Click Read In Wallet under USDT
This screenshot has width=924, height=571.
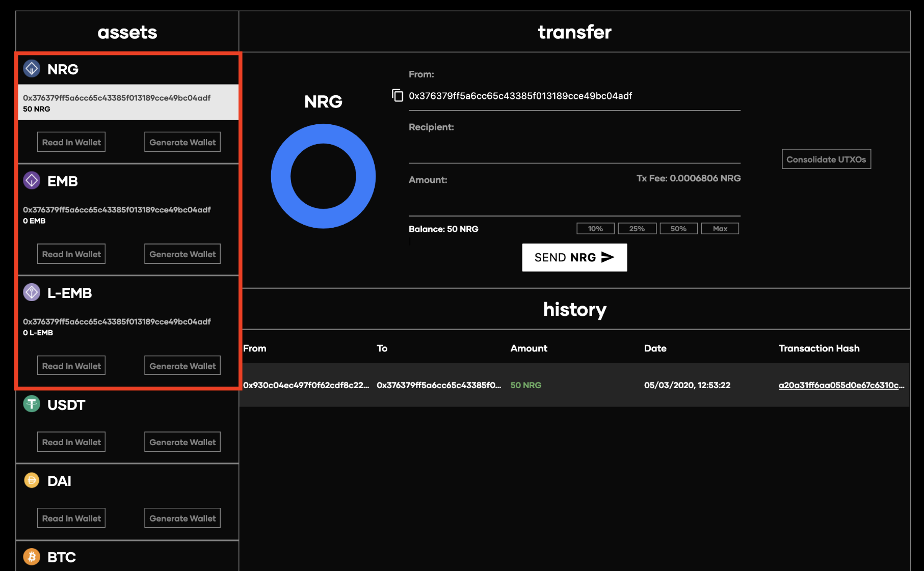(x=71, y=442)
